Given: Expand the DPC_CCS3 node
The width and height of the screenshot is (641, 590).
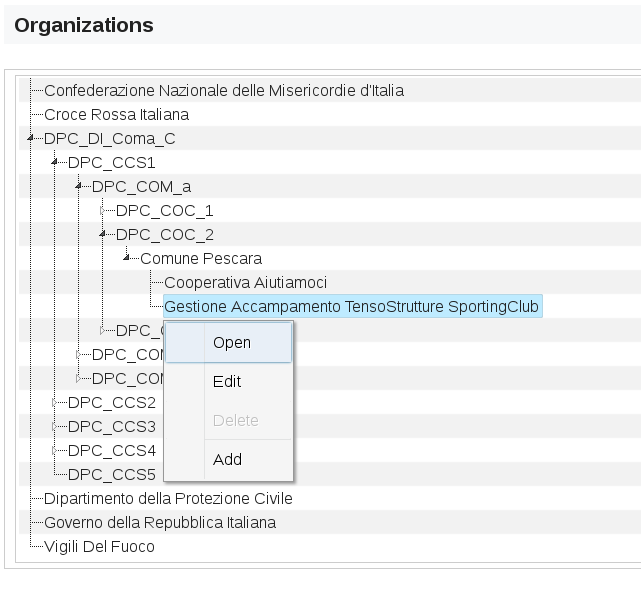Looking at the screenshot, I should click(55, 427).
